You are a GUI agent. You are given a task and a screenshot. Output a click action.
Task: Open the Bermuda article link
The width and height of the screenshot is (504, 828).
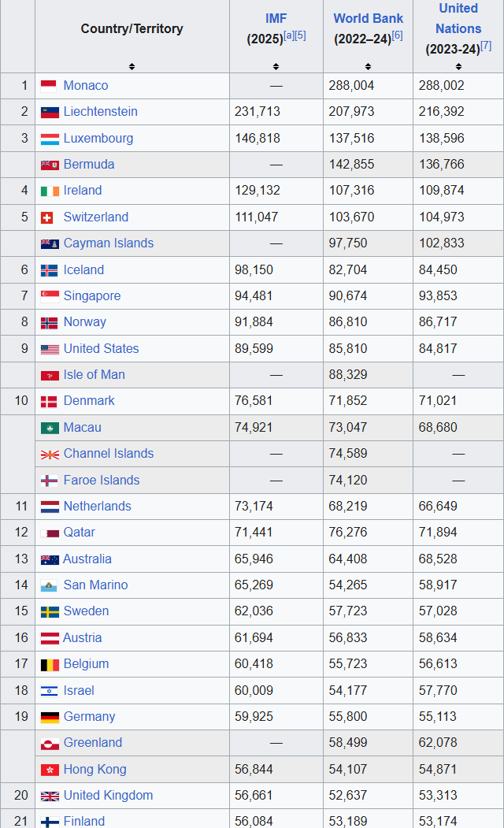tap(89, 165)
